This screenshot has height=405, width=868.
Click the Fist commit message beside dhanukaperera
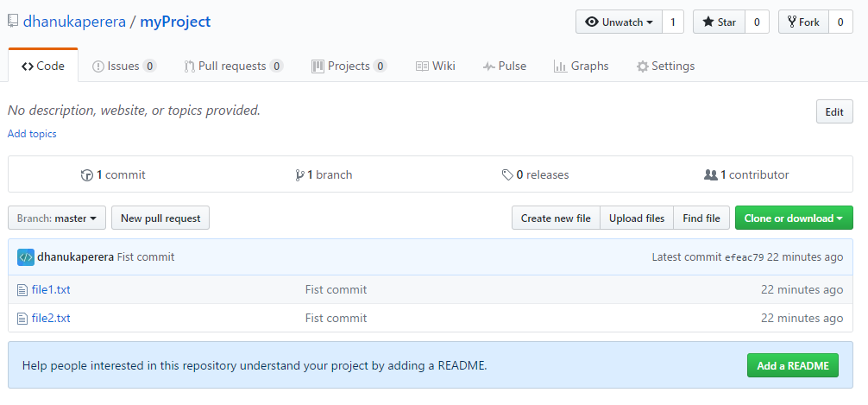pos(146,257)
